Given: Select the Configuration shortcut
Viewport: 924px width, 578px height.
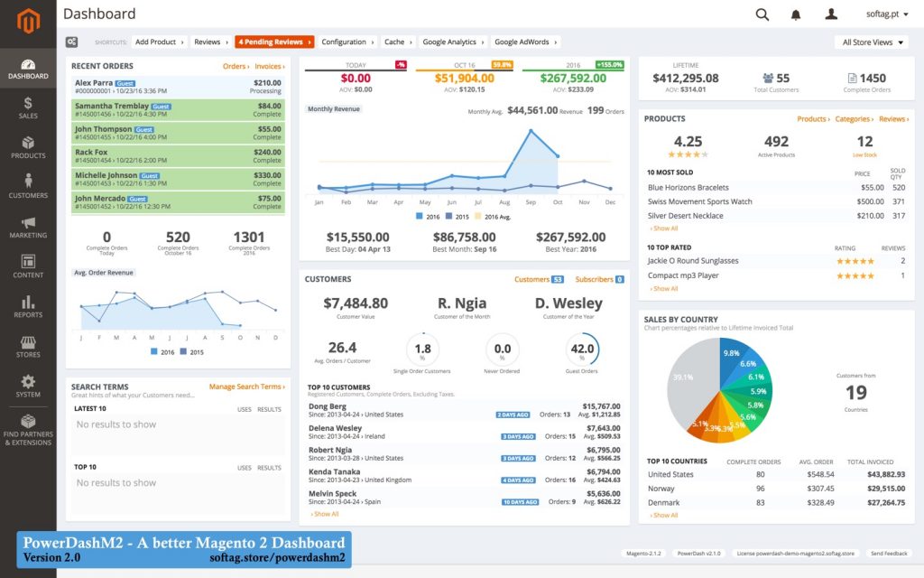Looking at the screenshot, I should 346,42.
